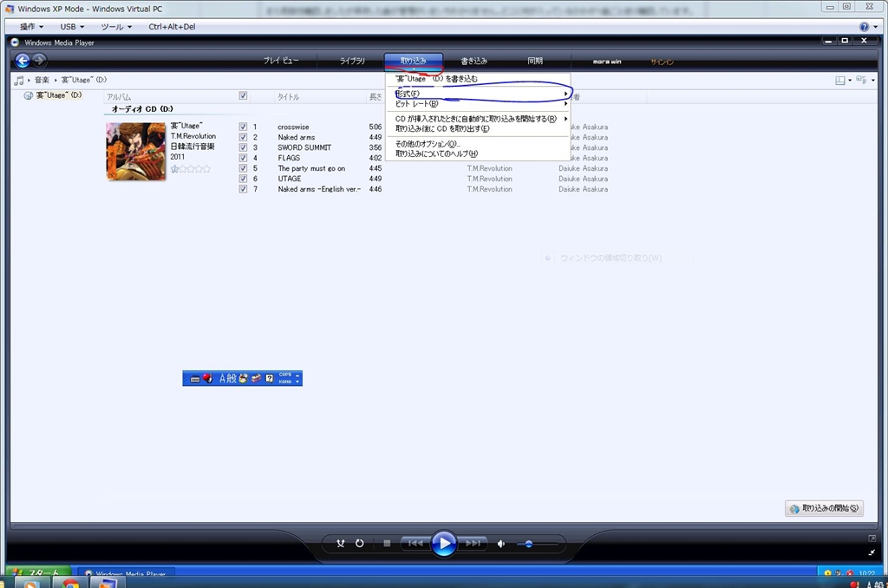Click the music note icon in breadcrumb

19,81
